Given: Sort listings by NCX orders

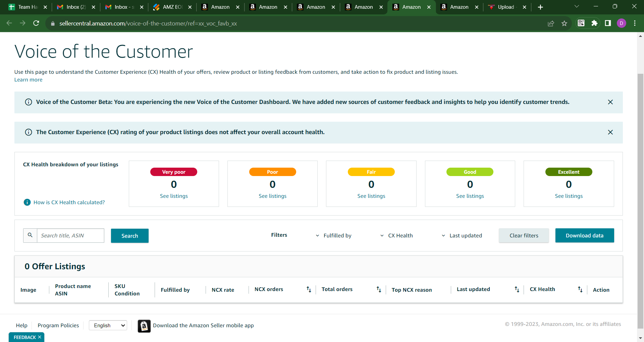Looking at the screenshot, I should pyautogui.click(x=309, y=289).
